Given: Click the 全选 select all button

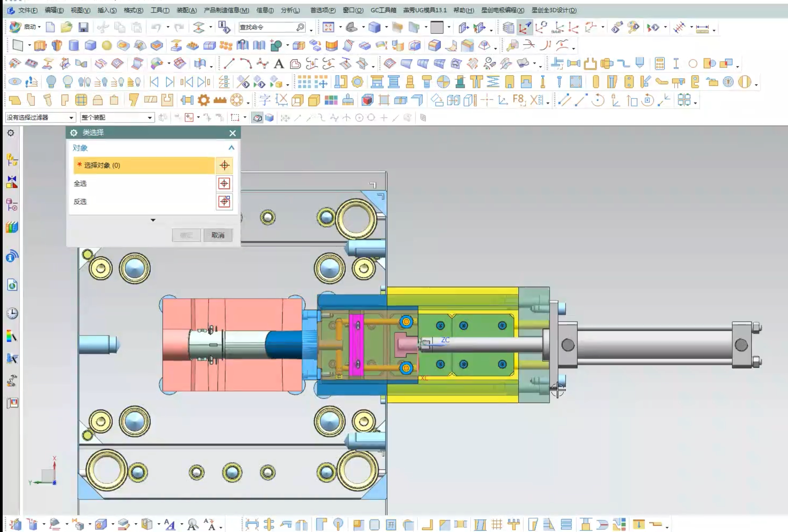Looking at the screenshot, I should (224, 183).
